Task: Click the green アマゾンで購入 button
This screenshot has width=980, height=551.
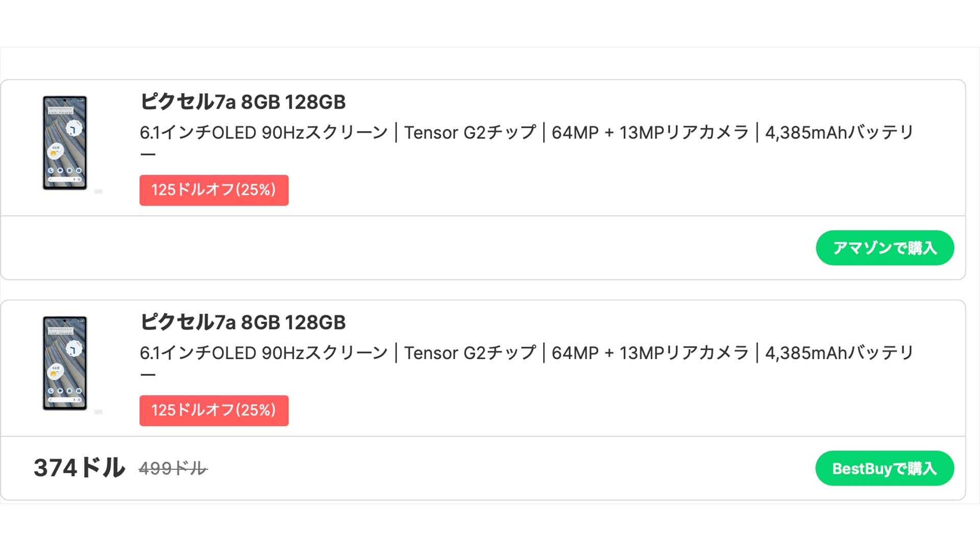Action: pos(885,248)
